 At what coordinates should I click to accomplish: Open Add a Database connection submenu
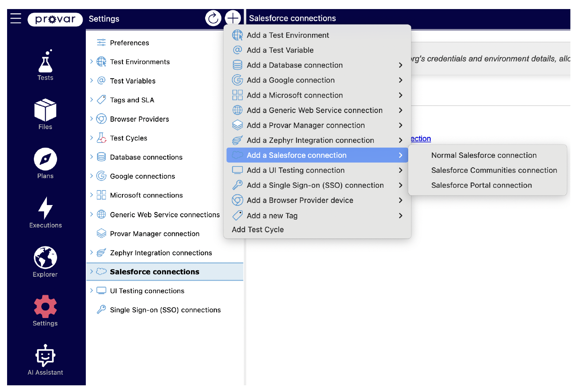317,65
